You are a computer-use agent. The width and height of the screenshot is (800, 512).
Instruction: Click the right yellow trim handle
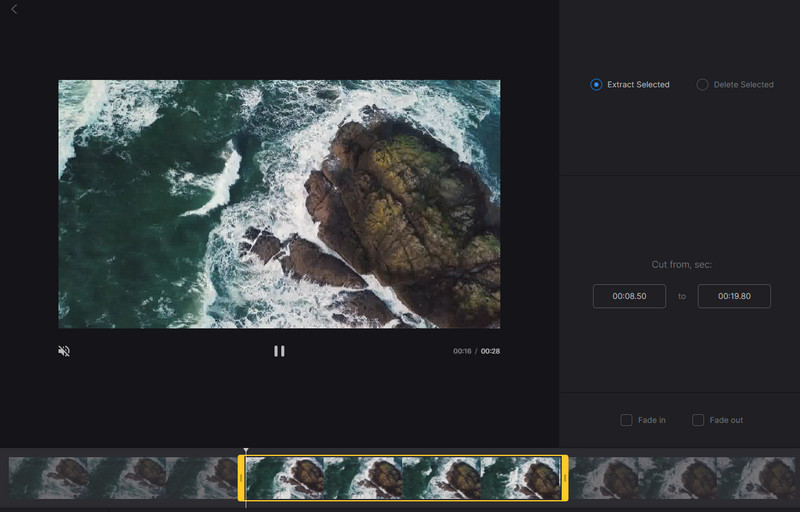[565, 478]
